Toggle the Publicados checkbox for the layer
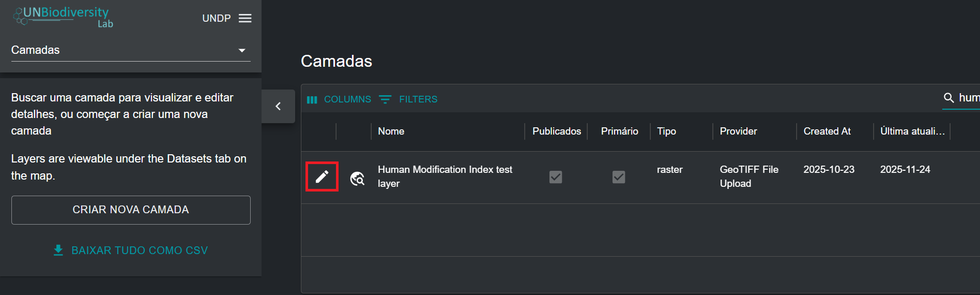The height and width of the screenshot is (295, 980). (556, 177)
